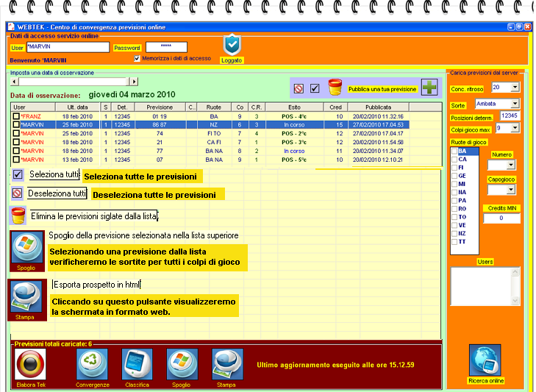
Task: Click the Stampa icon in bottom toolbar
Action: [x=227, y=364]
